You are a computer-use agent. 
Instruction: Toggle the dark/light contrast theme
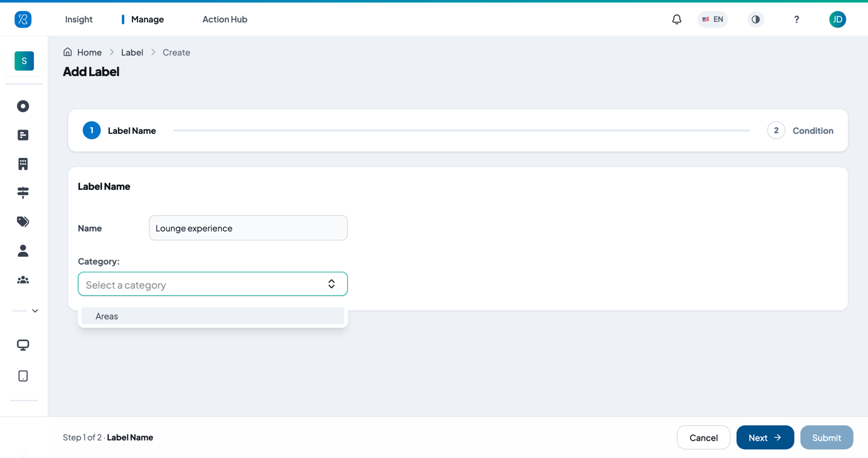point(755,19)
